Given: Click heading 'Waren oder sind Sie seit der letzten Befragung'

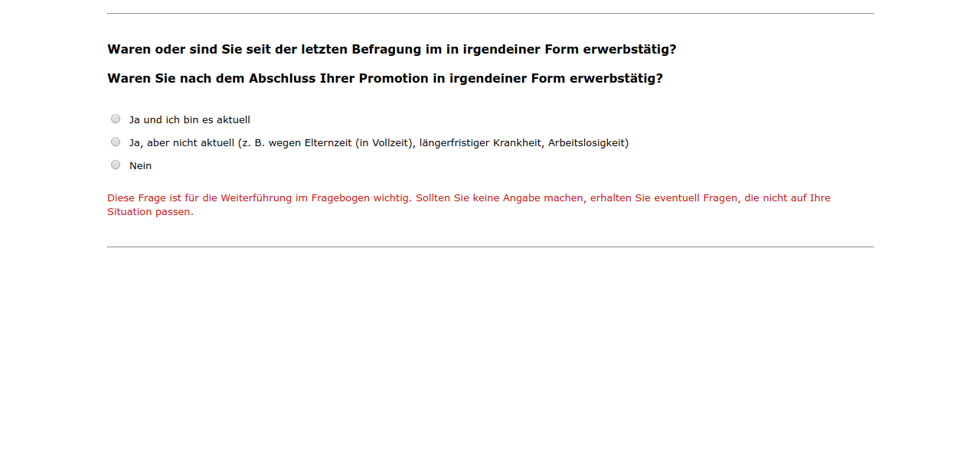Looking at the screenshot, I should tap(392, 50).
